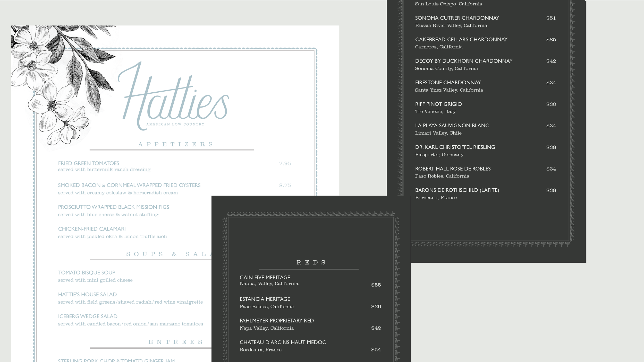
Task: Click Sonoma Cutrer Chardonnay listing
Action: coord(457,18)
